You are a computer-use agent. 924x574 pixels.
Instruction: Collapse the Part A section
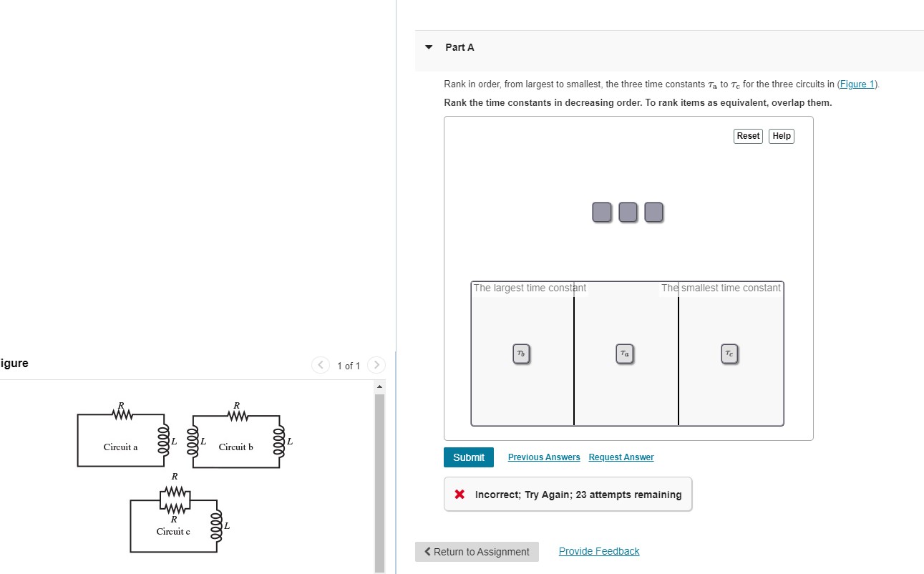pos(428,47)
